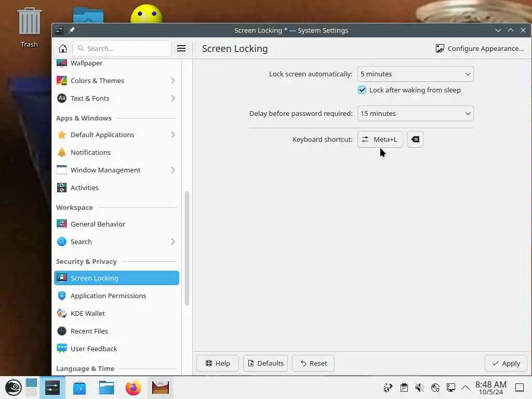Click the User Feedback speech bubble icon

pyautogui.click(x=62, y=349)
